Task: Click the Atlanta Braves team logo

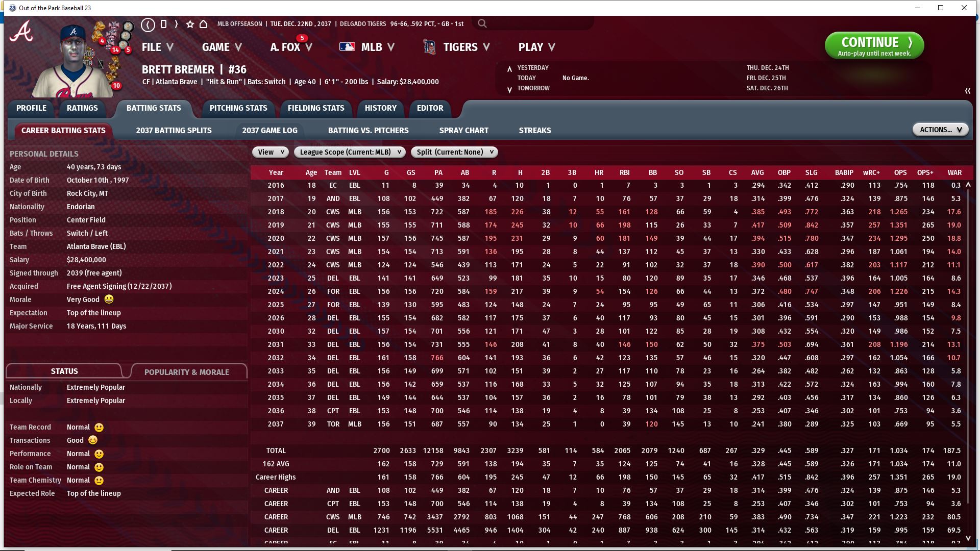Action: coord(21,32)
